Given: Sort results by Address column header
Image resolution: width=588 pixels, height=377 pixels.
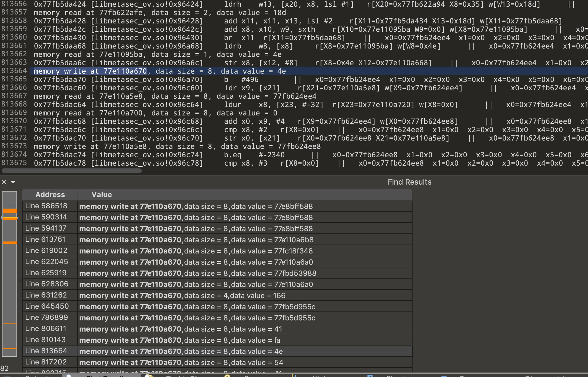Looking at the screenshot, I should pos(50,195).
